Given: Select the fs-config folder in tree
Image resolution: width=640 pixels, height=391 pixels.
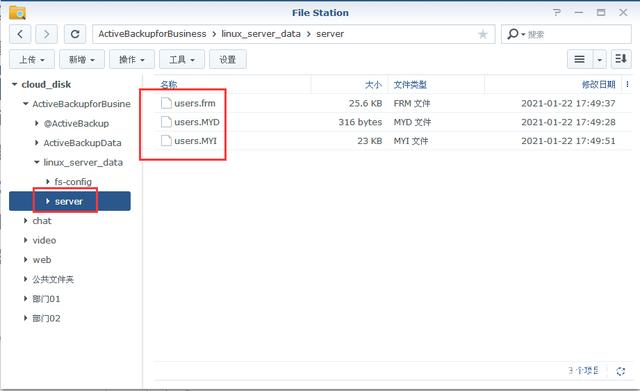Looking at the screenshot, I should 73,182.
